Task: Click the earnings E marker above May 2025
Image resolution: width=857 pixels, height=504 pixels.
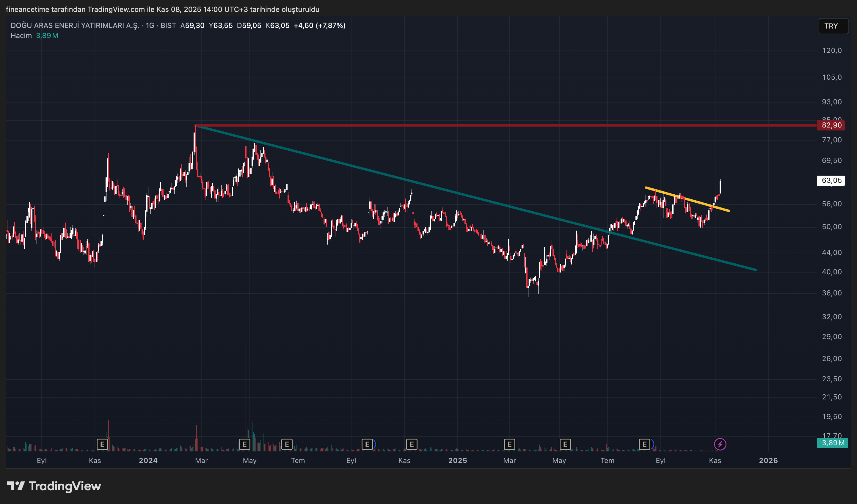Action: pyautogui.click(x=565, y=444)
